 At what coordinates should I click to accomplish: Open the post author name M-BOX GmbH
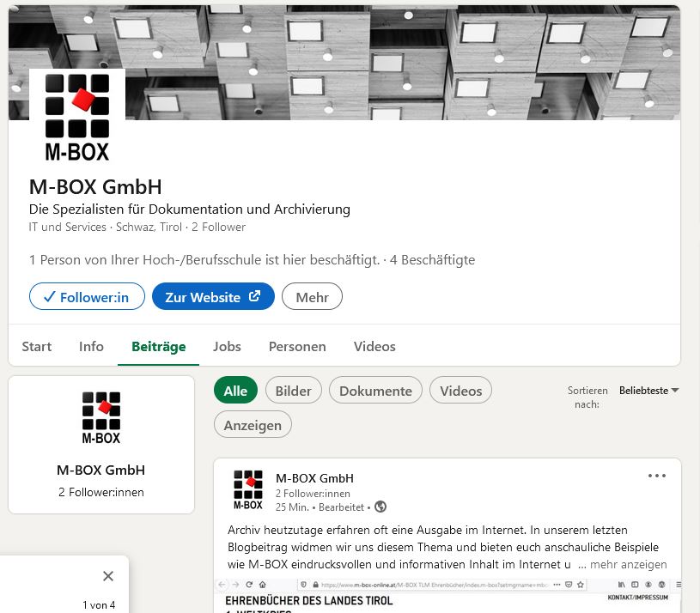[314, 478]
